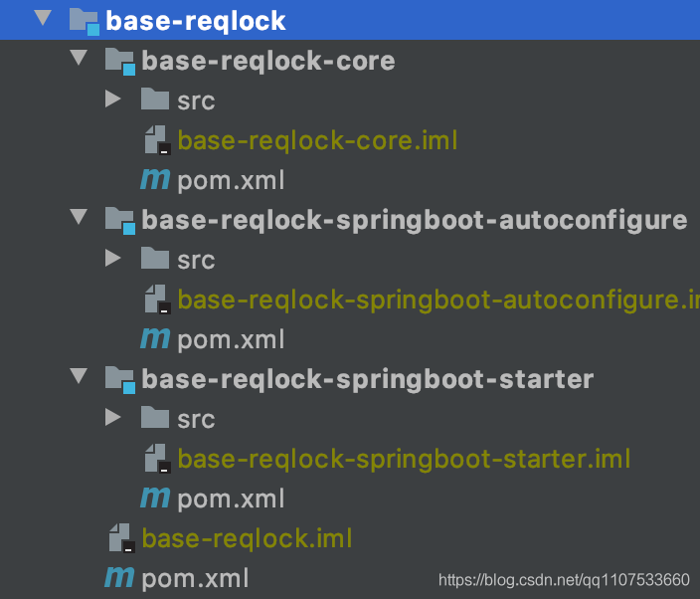Expand src folder under base-reqlock-springboot-starter
Viewport: 700px width, 599px height.
[113, 417]
